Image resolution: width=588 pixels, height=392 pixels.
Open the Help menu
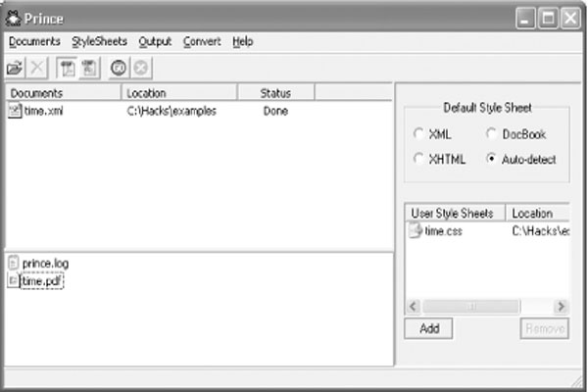[243, 41]
